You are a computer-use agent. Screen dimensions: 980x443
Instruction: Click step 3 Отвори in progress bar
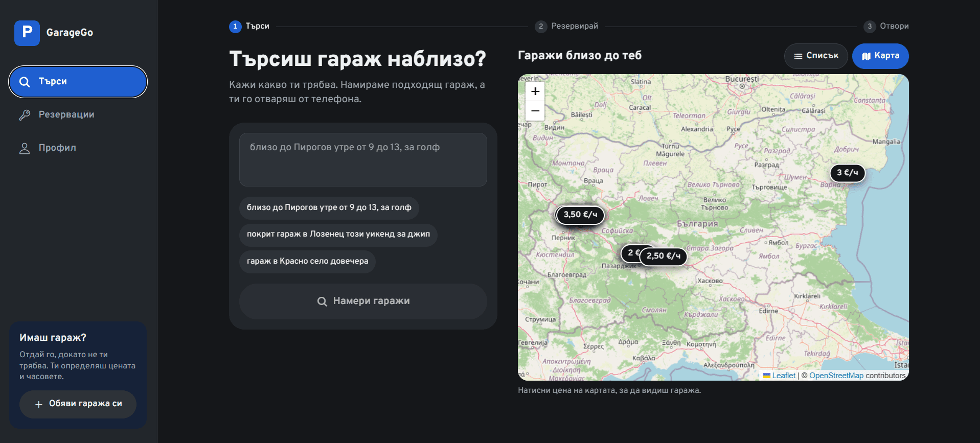point(886,26)
